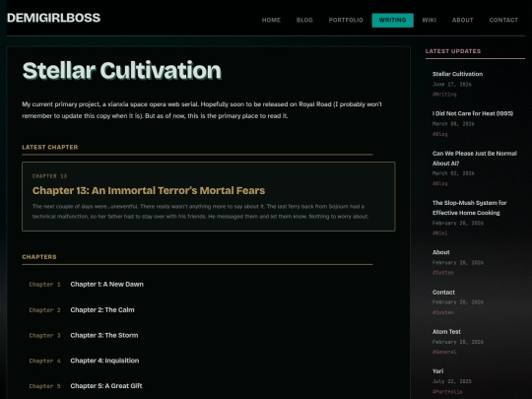Select the highlighted WRITING nav tab
Screen dimensions: 532x399
(392, 20)
